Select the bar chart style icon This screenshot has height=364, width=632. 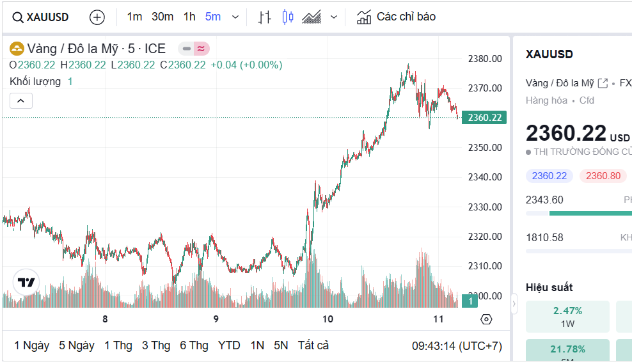[265, 17]
